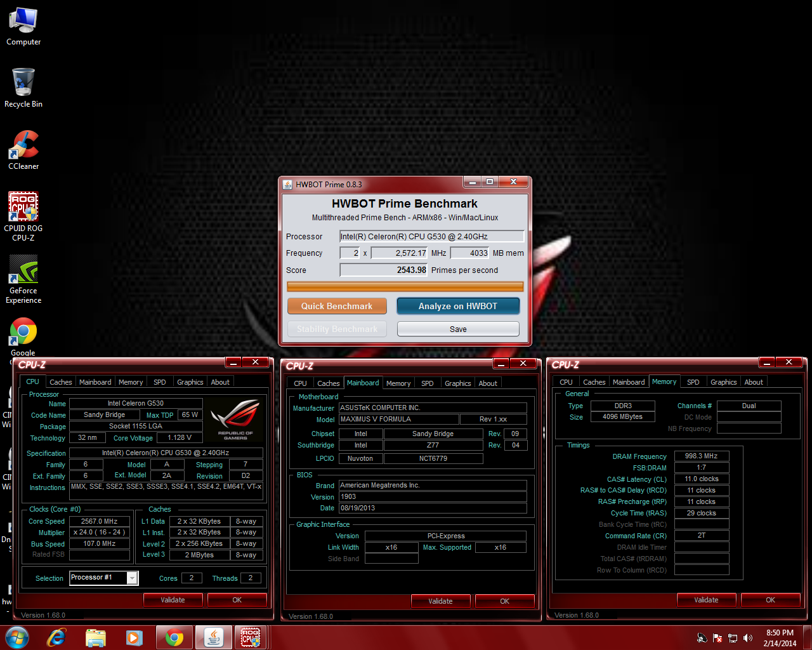Select Java HWBOT Prime taskbar item
812x650 pixels.
coord(213,637)
